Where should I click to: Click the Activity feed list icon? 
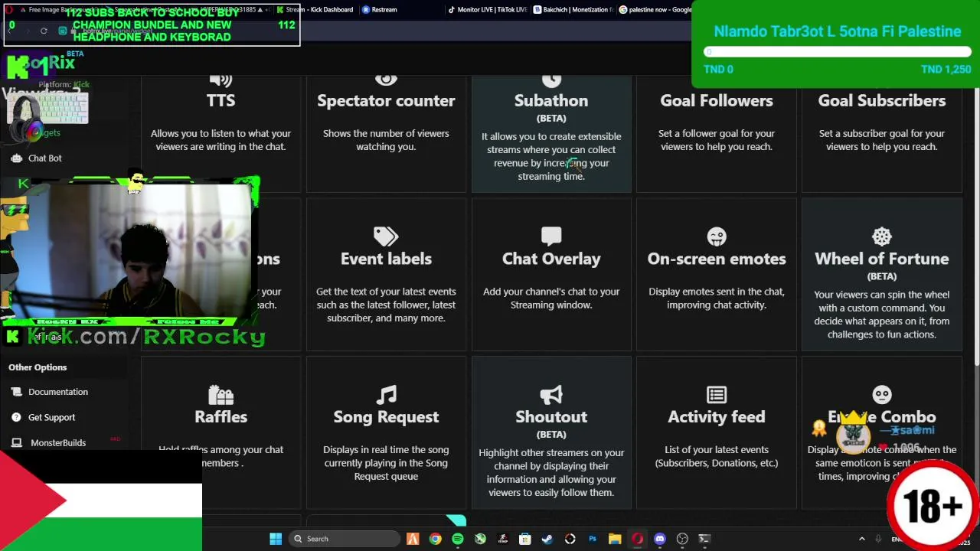tap(717, 394)
